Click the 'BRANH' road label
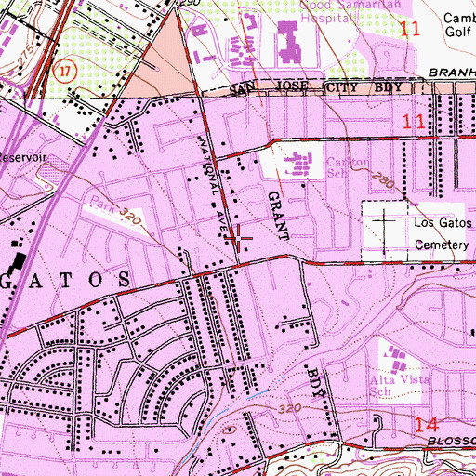The width and height of the screenshot is (476, 476). [x=452, y=73]
